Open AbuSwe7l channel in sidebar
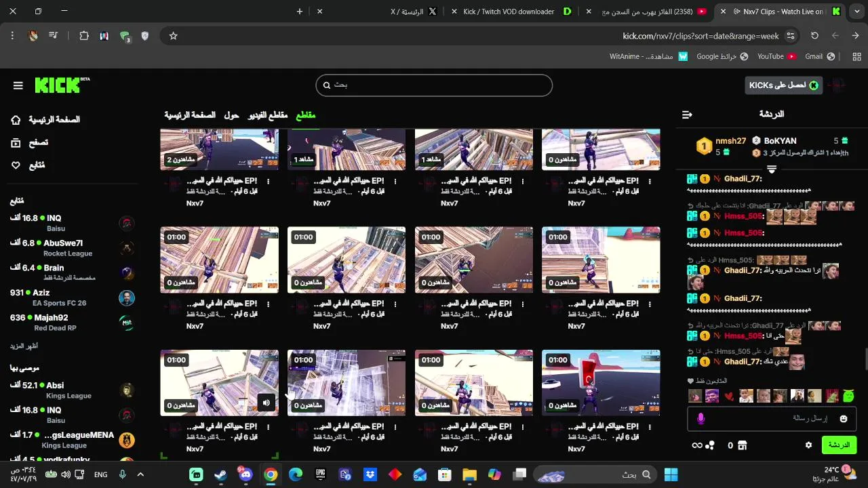This screenshot has width=868, height=488. (x=73, y=247)
